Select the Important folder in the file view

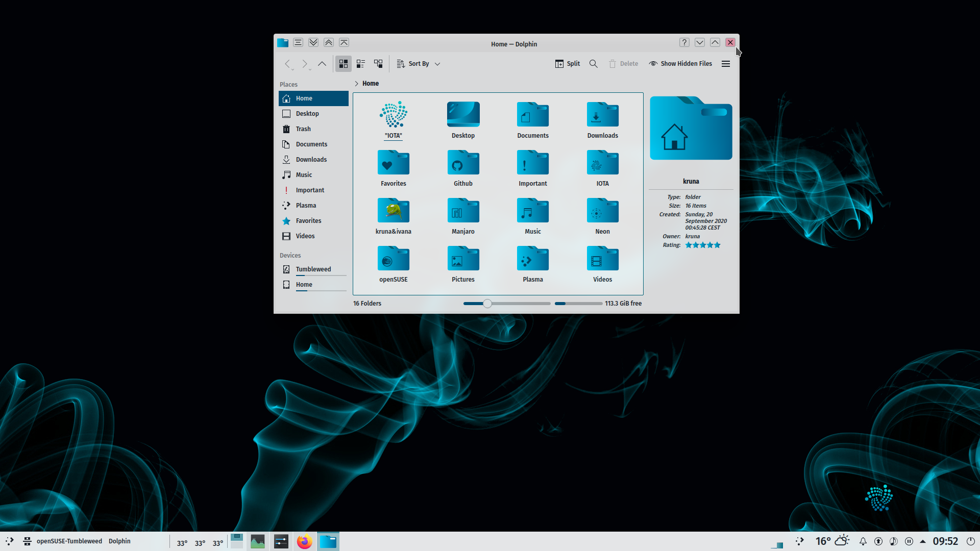533,168
